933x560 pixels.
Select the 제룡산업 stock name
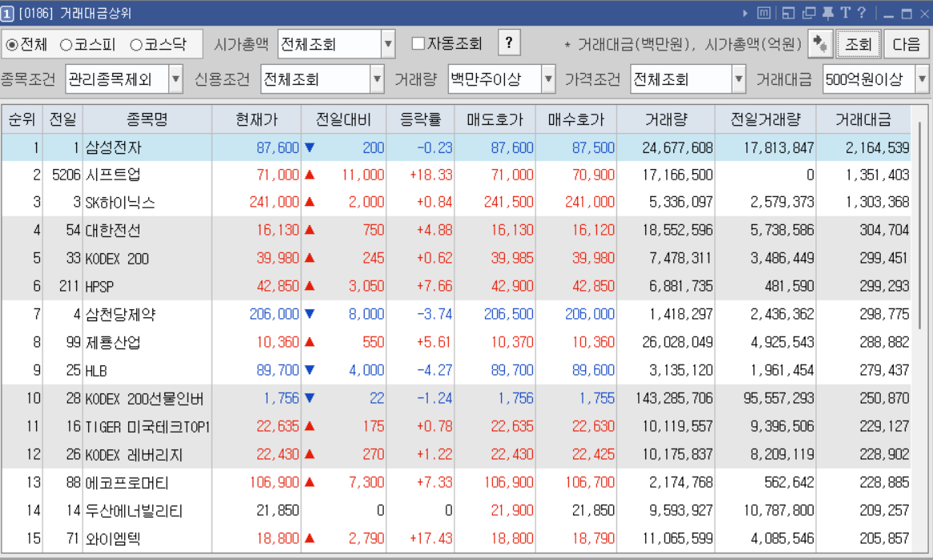click(x=113, y=342)
